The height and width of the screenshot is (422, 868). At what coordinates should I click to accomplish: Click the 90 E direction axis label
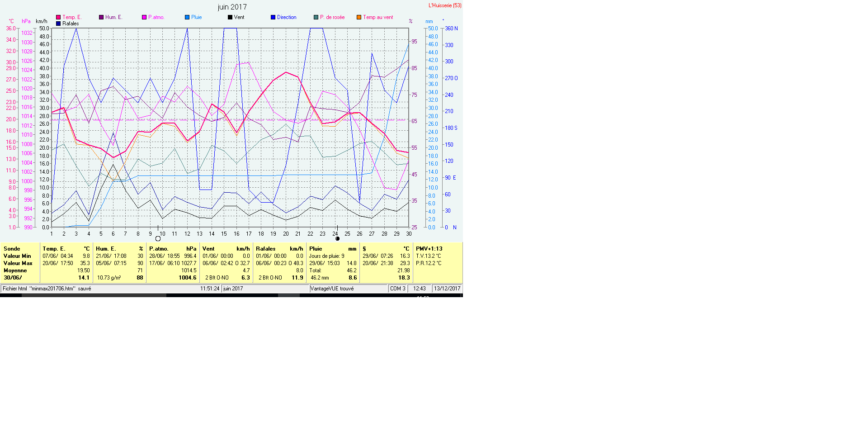point(450,178)
